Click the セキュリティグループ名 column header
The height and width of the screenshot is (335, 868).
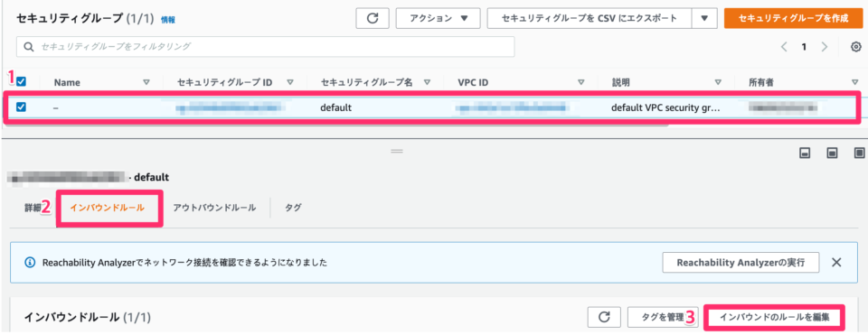(366, 82)
